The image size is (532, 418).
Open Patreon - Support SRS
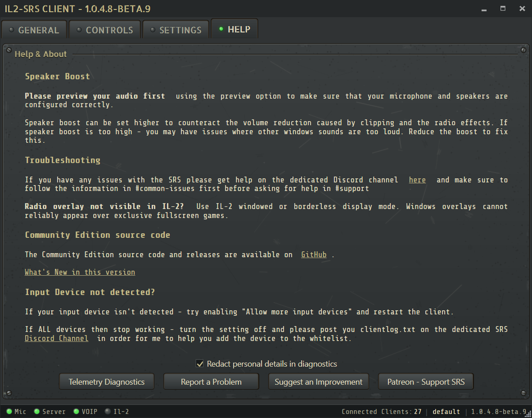[x=426, y=382]
